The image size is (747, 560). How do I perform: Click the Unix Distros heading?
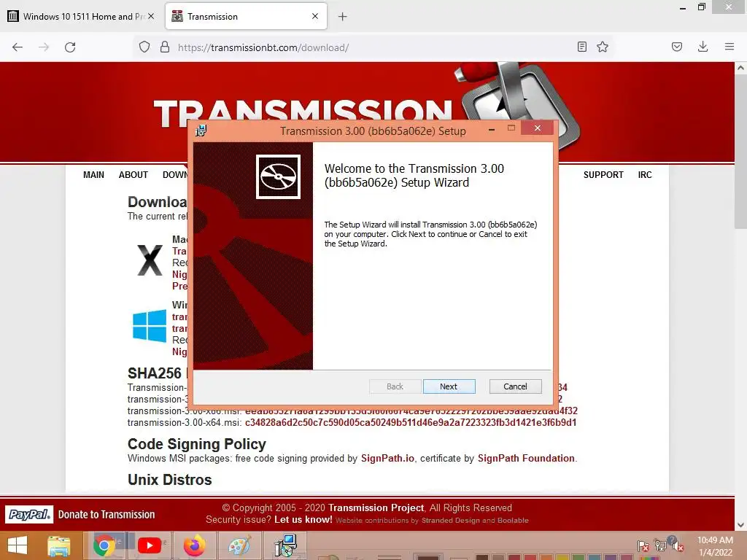169,480
